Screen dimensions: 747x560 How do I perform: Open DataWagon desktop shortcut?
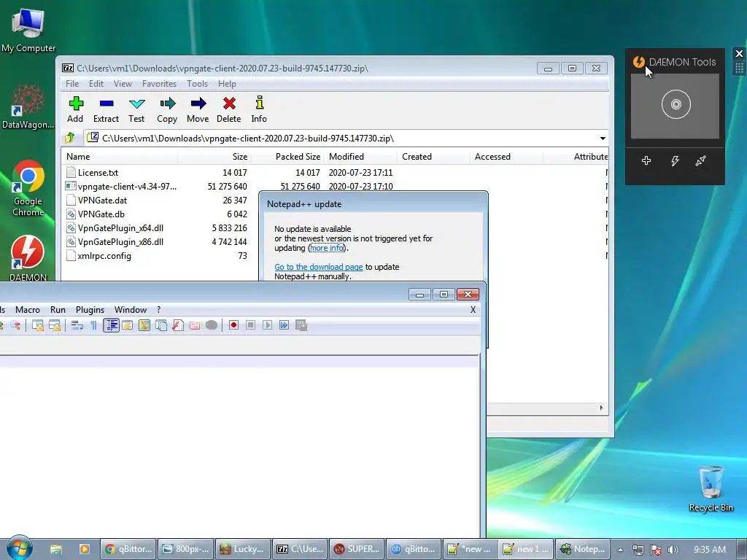[x=28, y=106]
